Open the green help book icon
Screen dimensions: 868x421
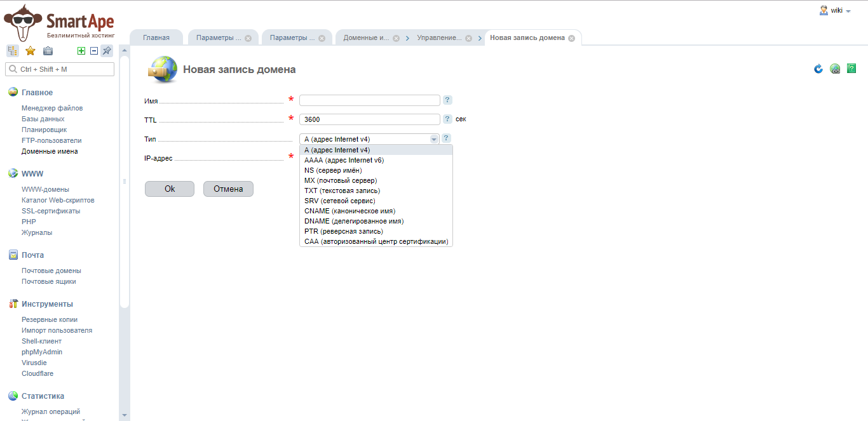851,69
